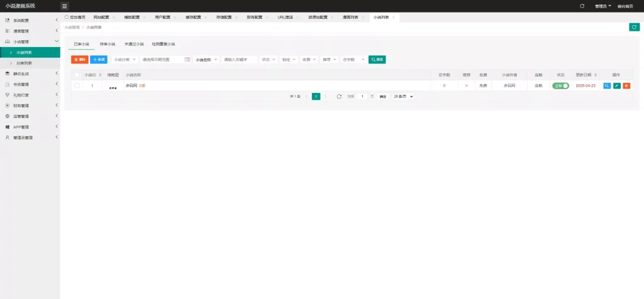Screen dimensions: 644x299
Task: Open the 推荐 filter dropdown
Action: pyautogui.click(x=330, y=60)
